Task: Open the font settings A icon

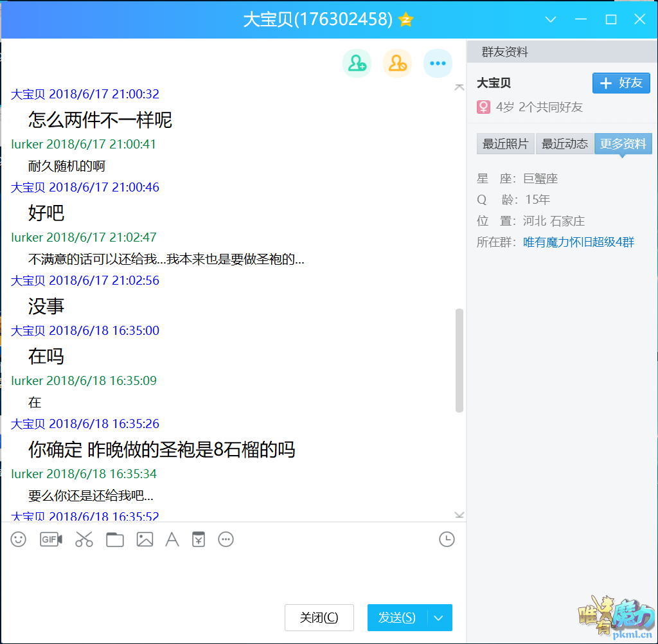Action: point(172,539)
